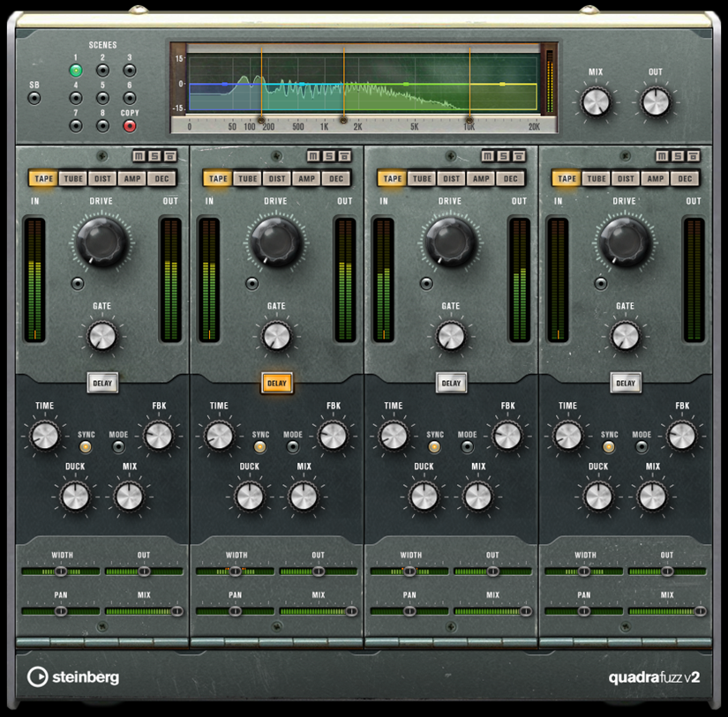Mute the fourth band with its M button
This screenshot has height=717, width=728.
pos(662,156)
